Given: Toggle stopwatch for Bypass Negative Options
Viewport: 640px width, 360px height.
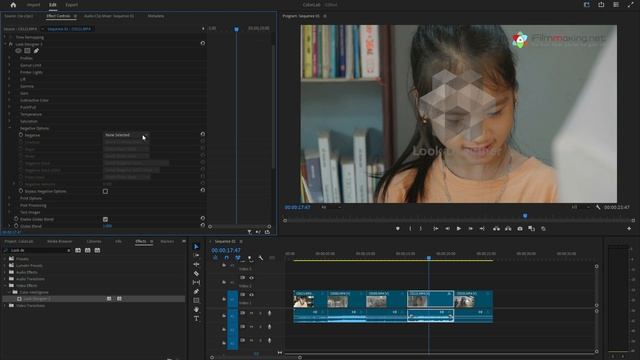Looking at the screenshot, I should point(21,191).
